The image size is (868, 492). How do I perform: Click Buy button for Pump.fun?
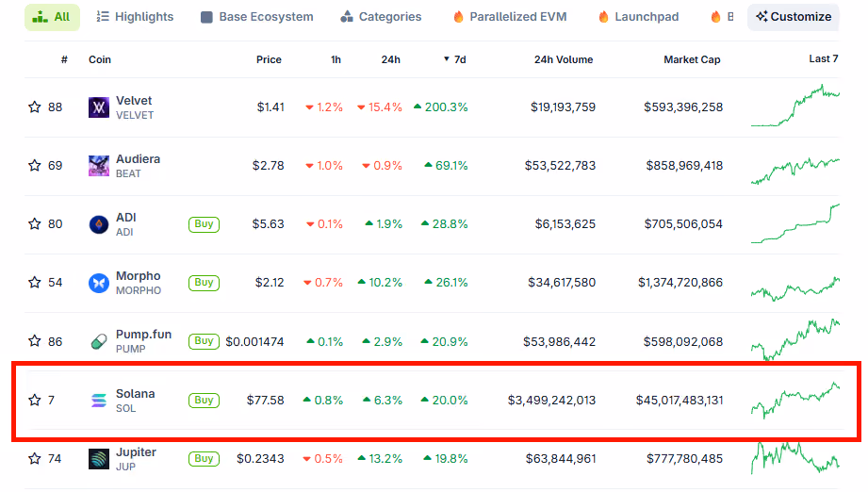204,341
